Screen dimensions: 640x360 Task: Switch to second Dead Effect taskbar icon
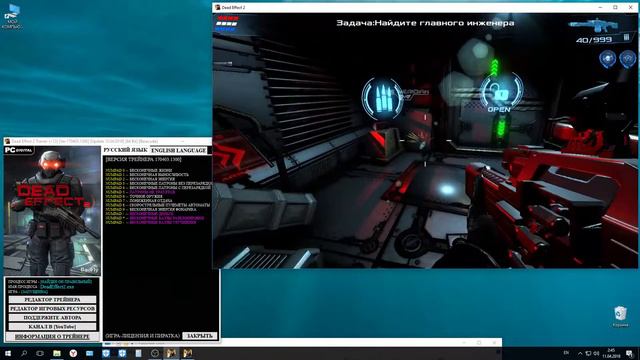click(187, 353)
